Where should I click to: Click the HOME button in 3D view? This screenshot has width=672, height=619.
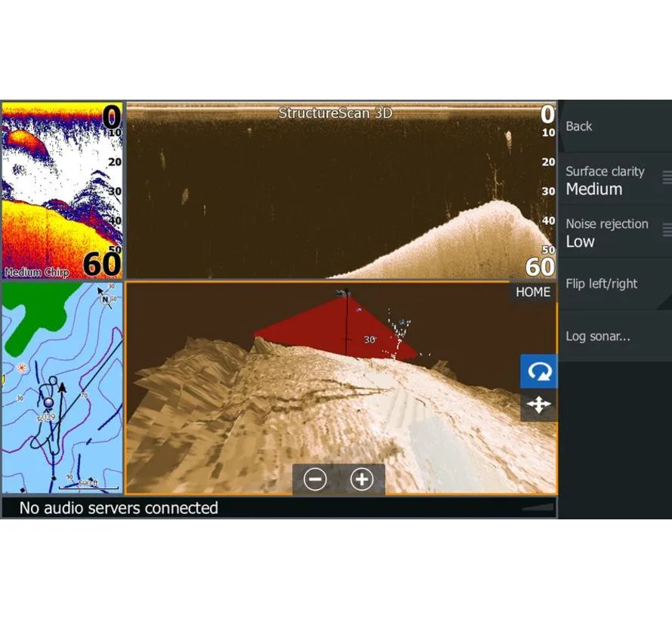click(533, 292)
